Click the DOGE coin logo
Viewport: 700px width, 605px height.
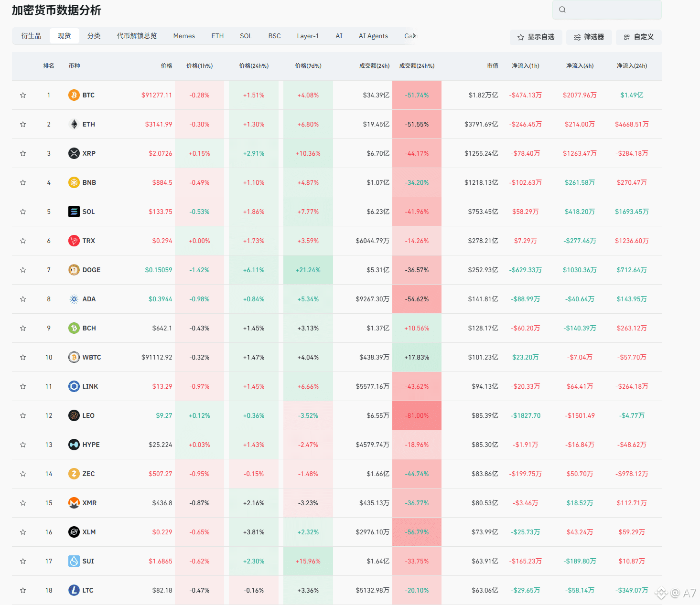74,270
